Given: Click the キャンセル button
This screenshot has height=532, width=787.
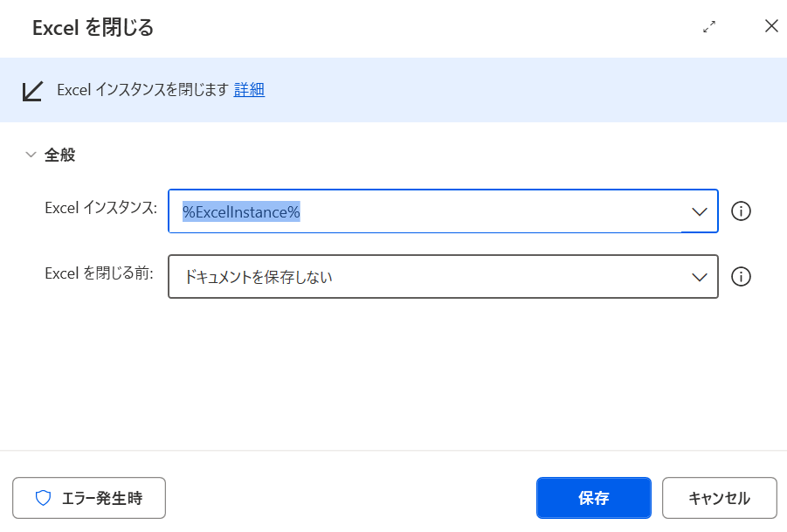Looking at the screenshot, I should [719, 498].
